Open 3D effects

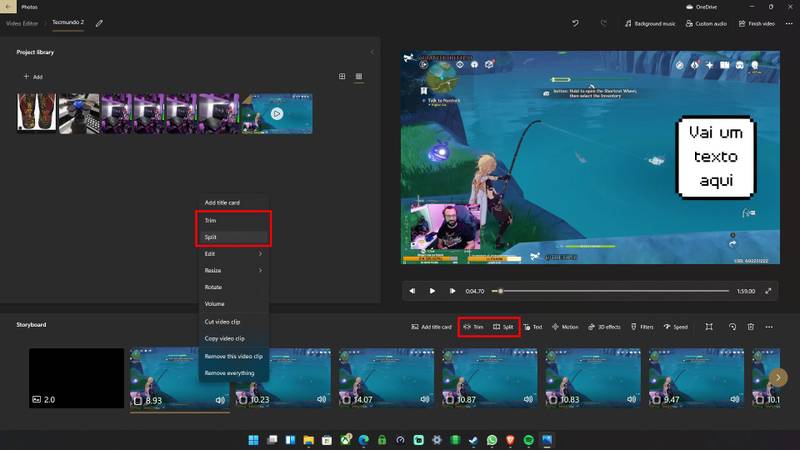604,327
